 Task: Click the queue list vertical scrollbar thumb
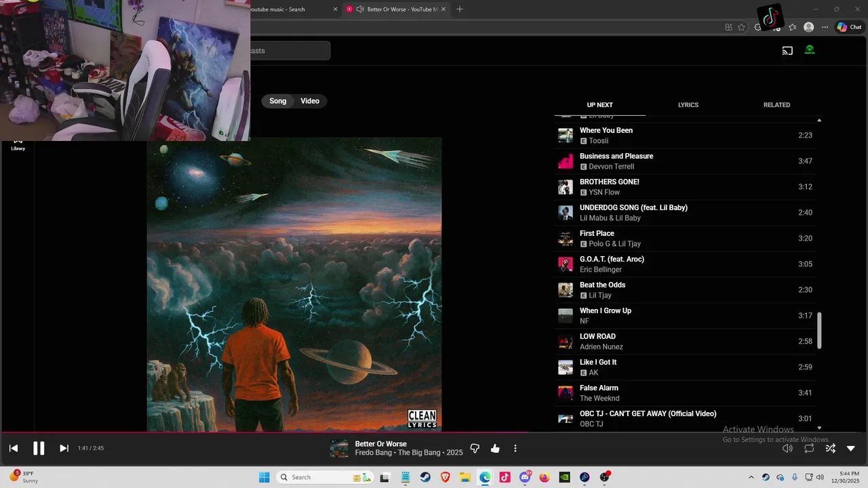point(819,331)
